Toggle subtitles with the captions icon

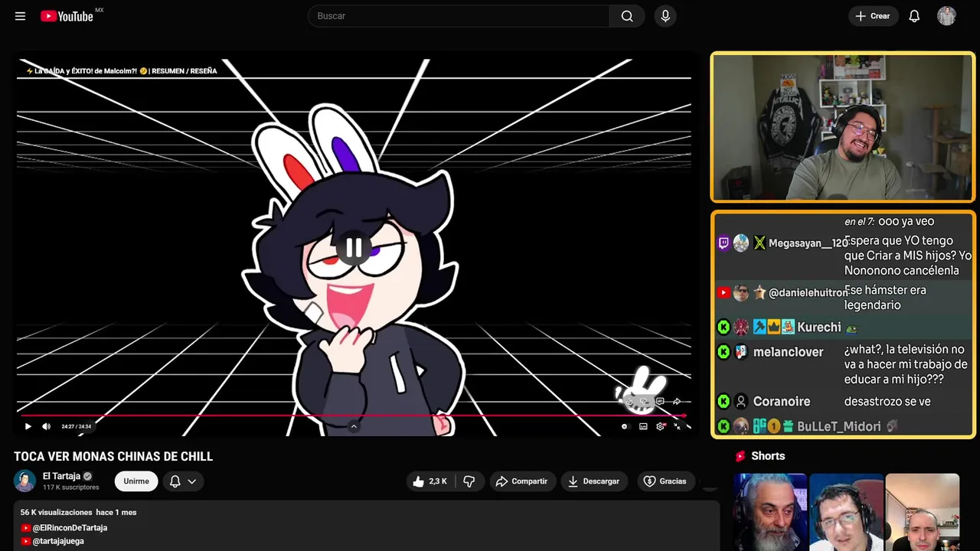[643, 426]
